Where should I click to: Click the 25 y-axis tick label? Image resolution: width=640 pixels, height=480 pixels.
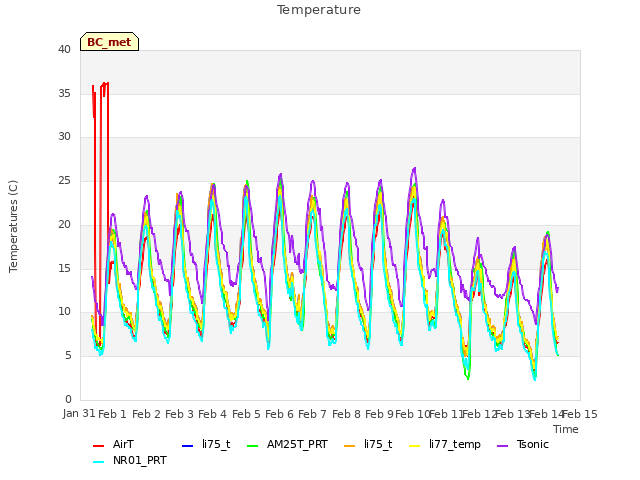[x=64, y=181]
